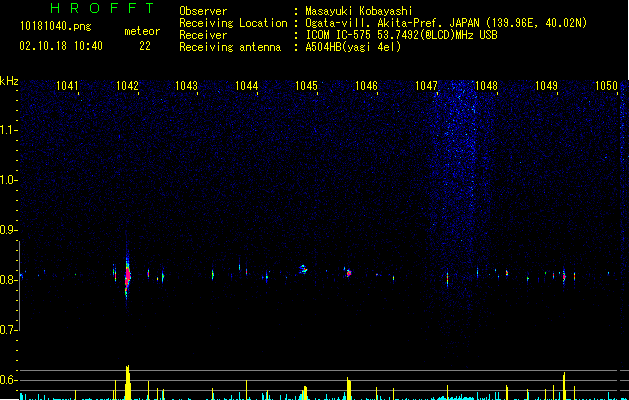Click the 1050 time axis label

(606, 86)
